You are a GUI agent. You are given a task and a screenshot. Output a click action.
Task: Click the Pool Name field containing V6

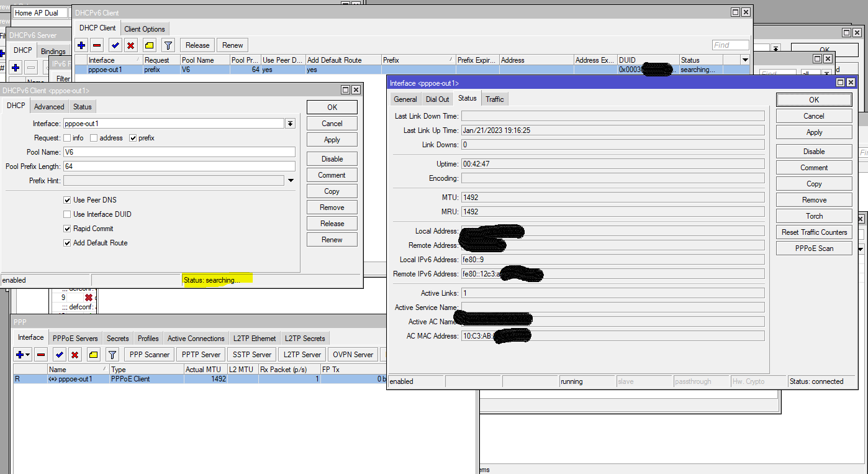179,152
